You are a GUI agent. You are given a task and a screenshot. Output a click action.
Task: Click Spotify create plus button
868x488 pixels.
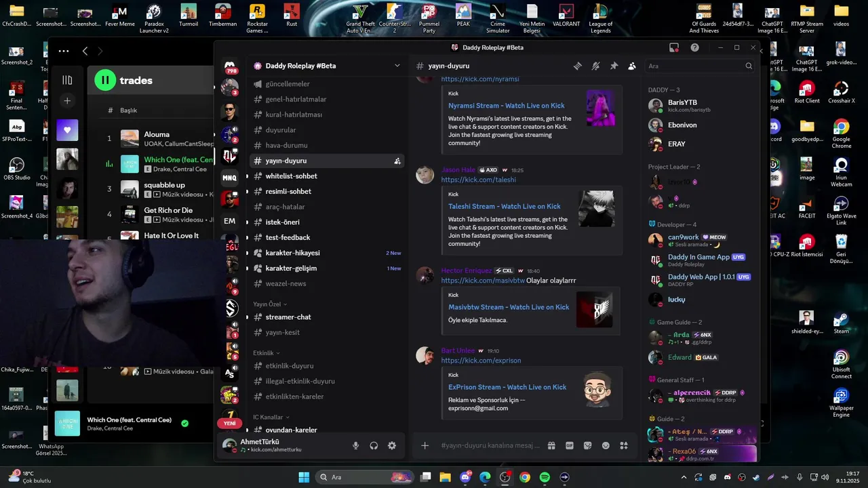tap(67, 101)
